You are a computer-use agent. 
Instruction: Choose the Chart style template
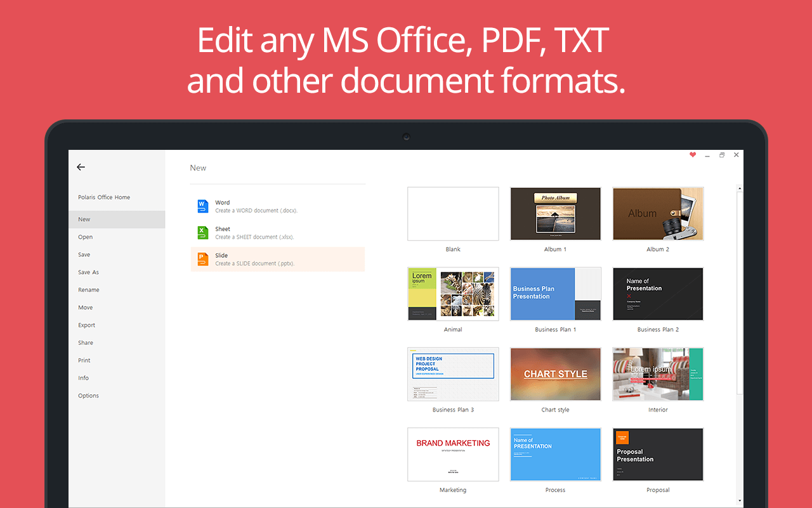(x=556, y=374)
